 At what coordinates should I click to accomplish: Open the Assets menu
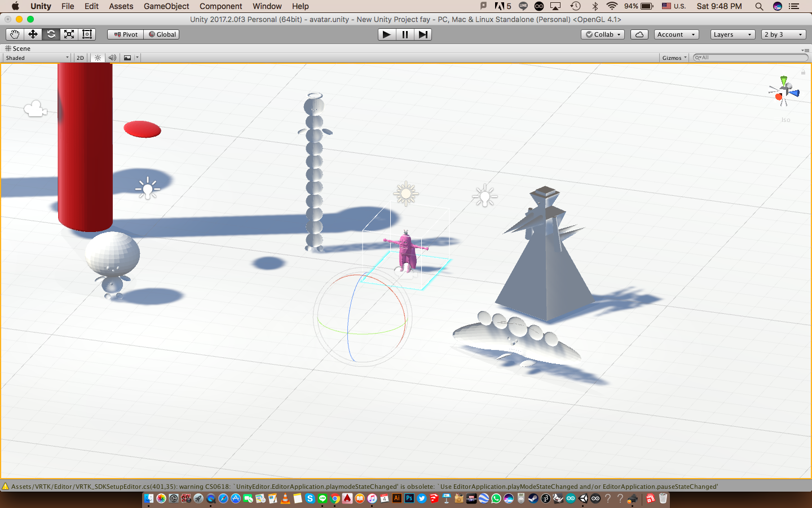point(121,6)
